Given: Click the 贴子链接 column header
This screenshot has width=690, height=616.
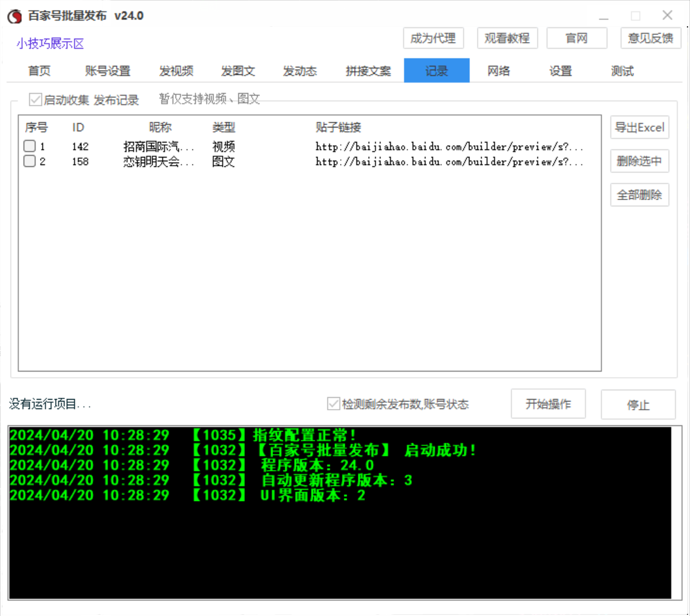Looking at the screenshot, I should [338, 128].
